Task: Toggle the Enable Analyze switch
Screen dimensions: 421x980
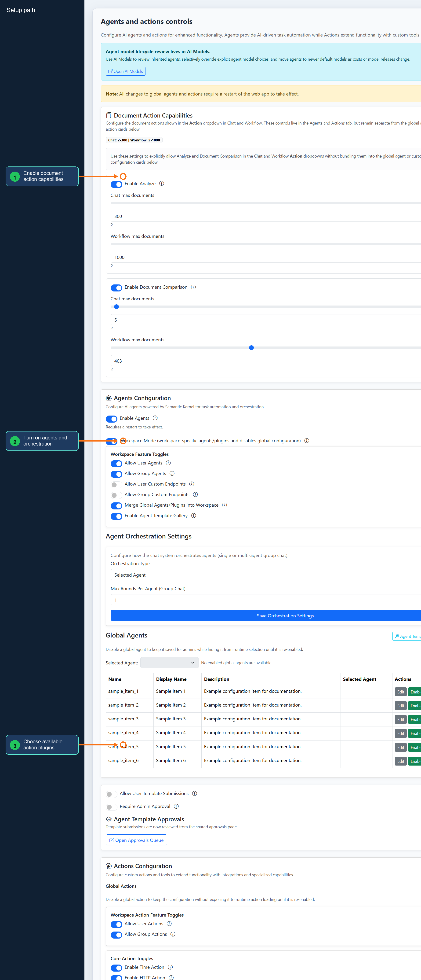Action: [x=116, y=184]
